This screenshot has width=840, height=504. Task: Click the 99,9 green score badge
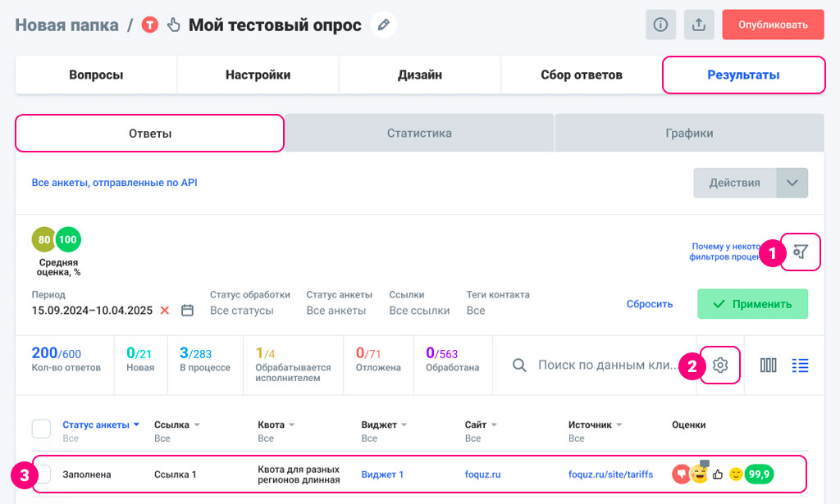(759, 474)
